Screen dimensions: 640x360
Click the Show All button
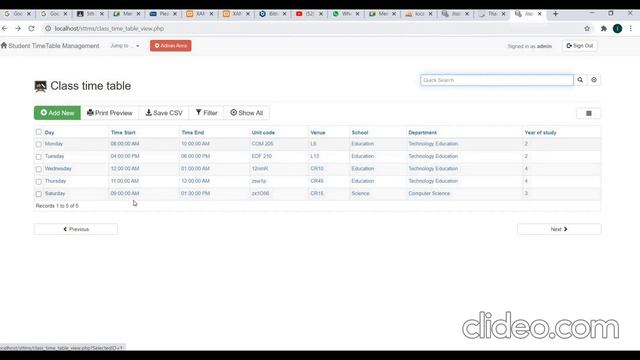pos(247,113)
